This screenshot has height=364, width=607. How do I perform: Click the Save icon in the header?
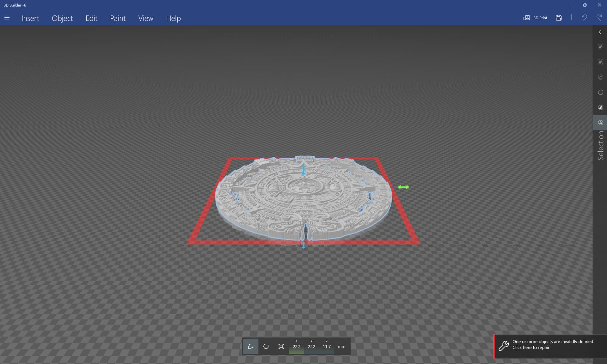559,18
